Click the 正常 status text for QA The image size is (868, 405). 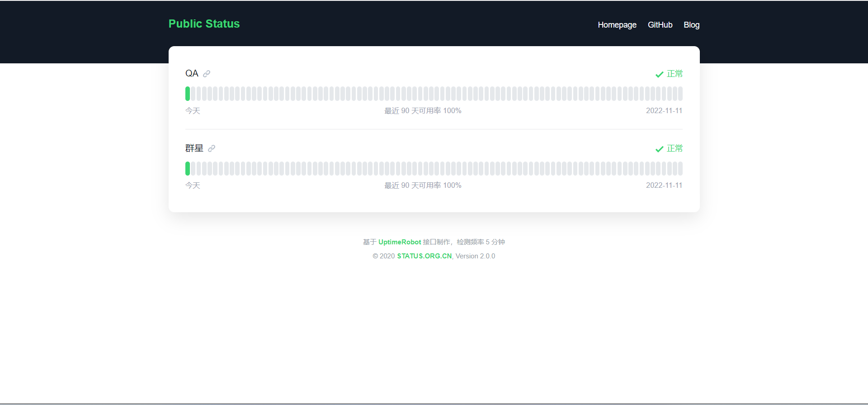click(x=675, y=74)
